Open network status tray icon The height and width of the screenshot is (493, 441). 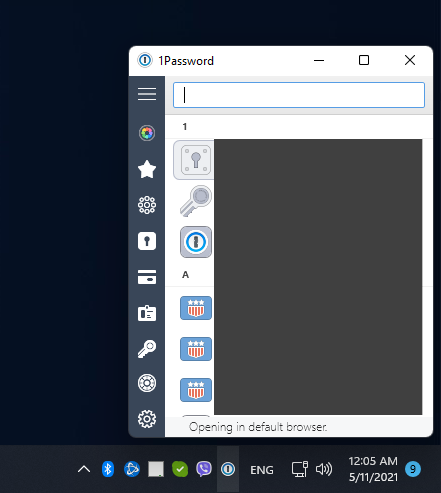[300, 469]
